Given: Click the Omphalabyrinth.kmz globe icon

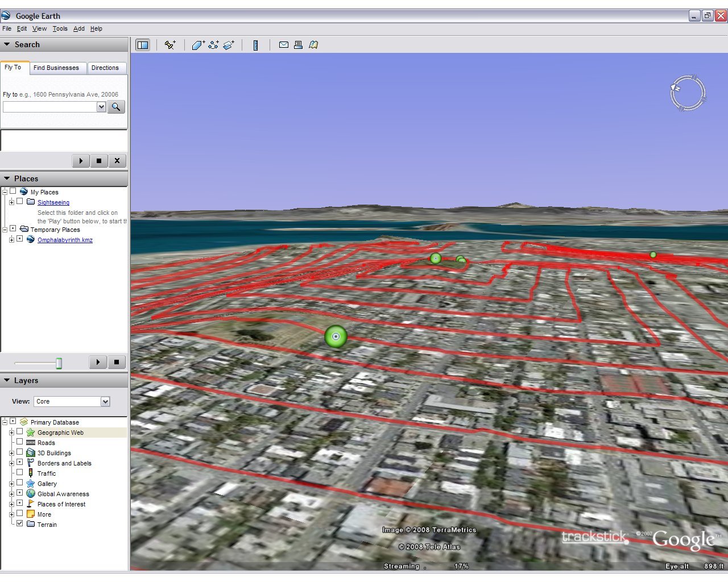Looking at the screenshot, I should click(x=31, y=239).
